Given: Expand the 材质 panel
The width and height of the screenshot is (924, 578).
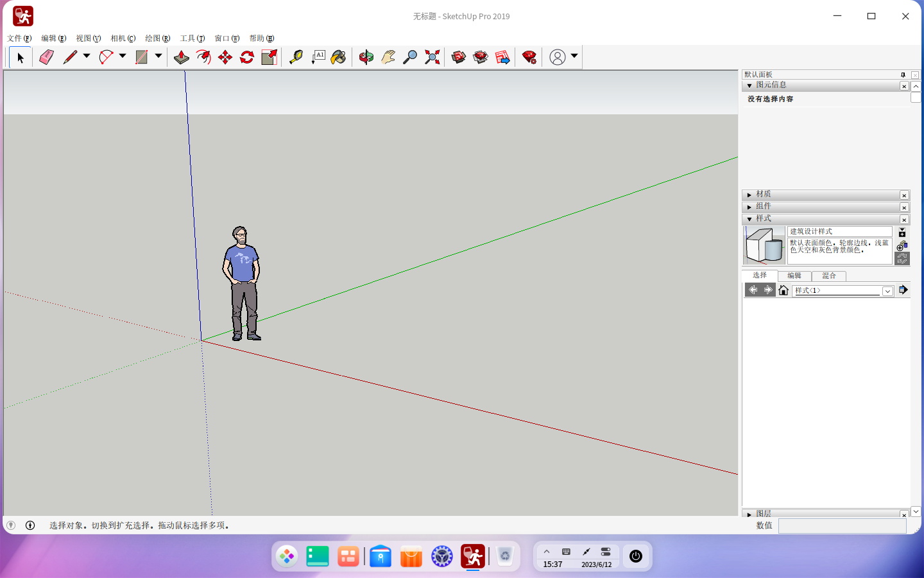Looking at the screenshot, I should click(749, 195).
